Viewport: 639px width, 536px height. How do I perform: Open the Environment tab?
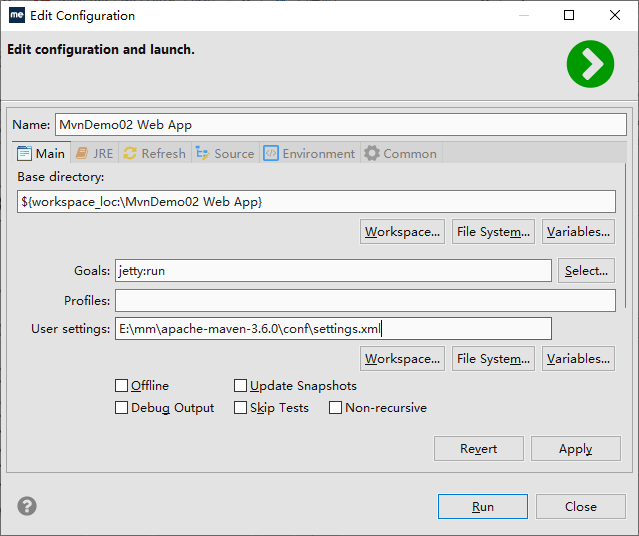[309, 153]
